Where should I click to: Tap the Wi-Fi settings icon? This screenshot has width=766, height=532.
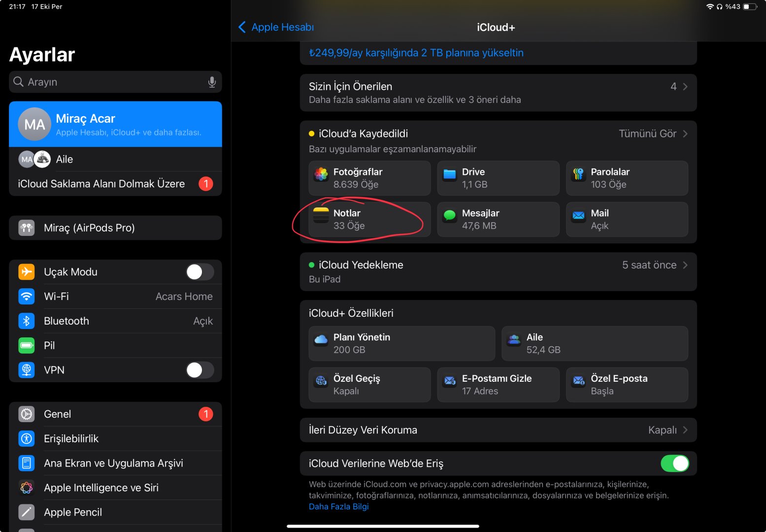27,297
